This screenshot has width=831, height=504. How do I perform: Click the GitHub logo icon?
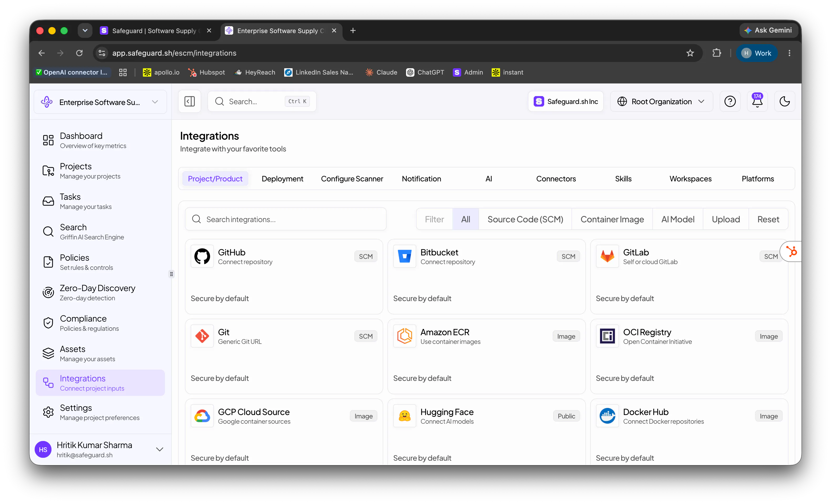coord(202,256)
